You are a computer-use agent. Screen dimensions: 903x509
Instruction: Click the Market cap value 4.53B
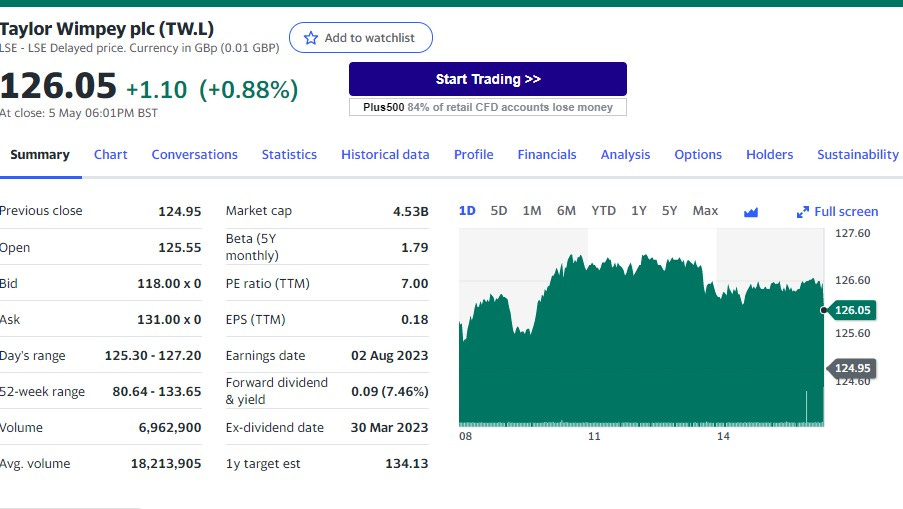(411, 211)
